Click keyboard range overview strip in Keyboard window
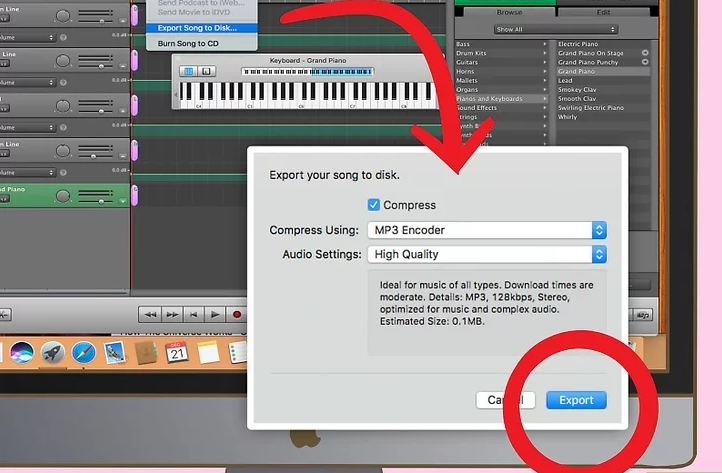722x473 pixels. (307, 72)
